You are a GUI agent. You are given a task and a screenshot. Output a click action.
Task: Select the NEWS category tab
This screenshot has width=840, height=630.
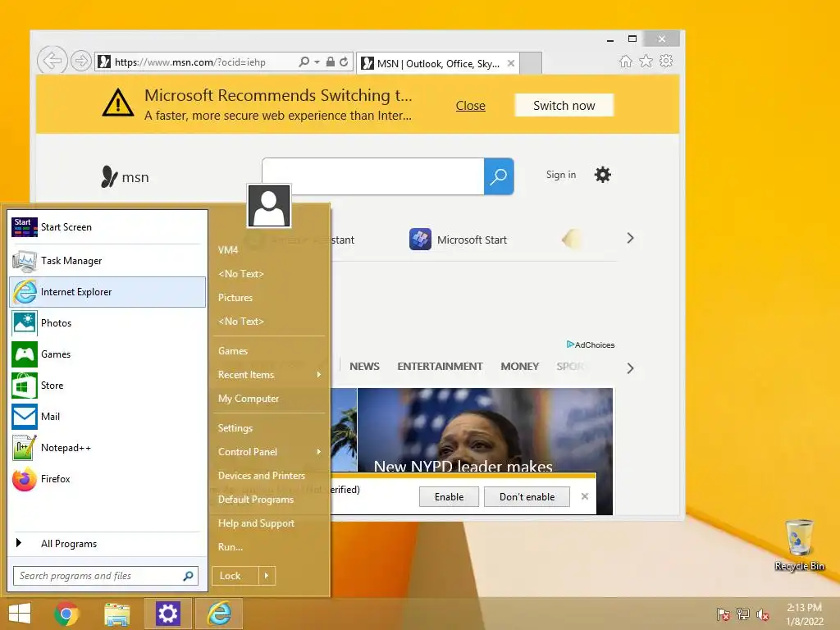coord(364,367)
